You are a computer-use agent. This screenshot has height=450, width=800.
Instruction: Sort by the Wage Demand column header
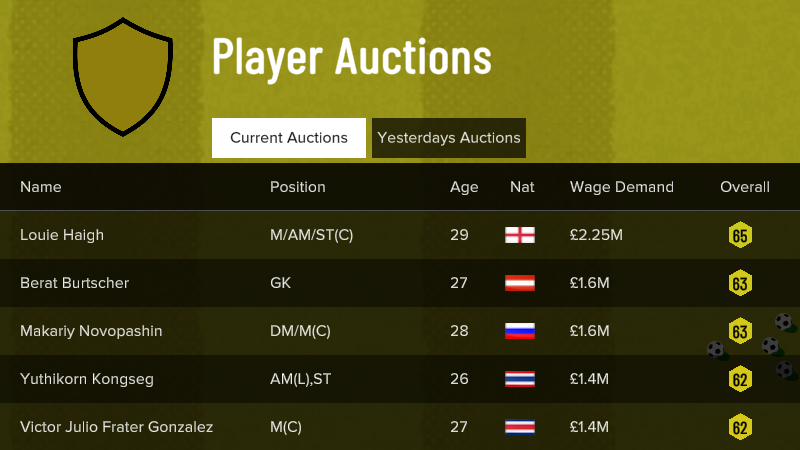(x=622, y=187)
